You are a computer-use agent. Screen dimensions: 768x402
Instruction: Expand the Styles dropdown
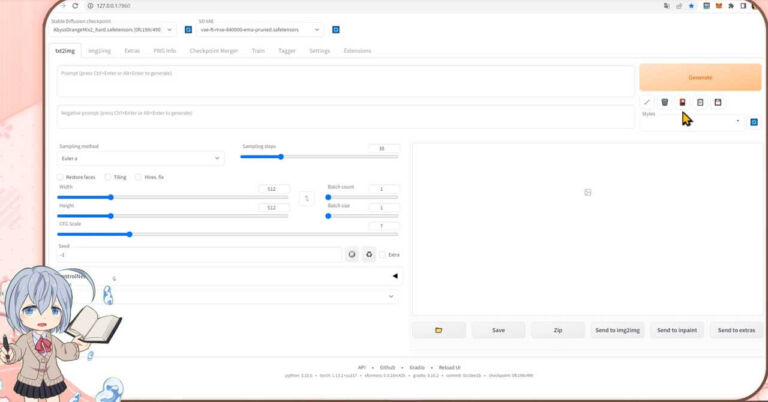click(691, 122)
